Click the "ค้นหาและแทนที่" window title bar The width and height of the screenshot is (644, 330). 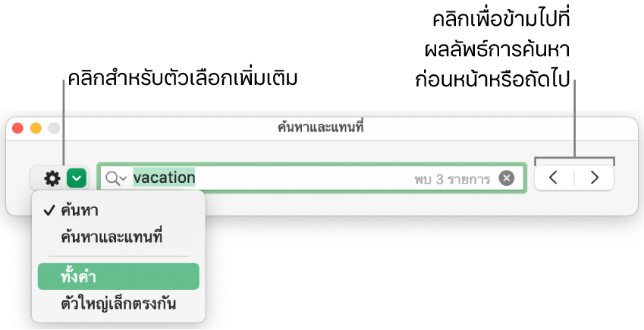click(x=322, y=128)
